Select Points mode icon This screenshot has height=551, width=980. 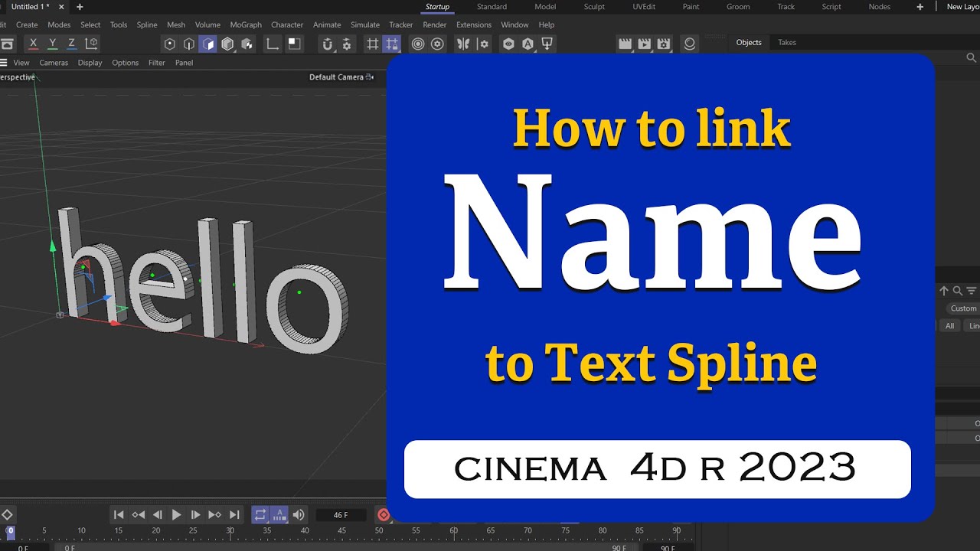click(170, 44)
